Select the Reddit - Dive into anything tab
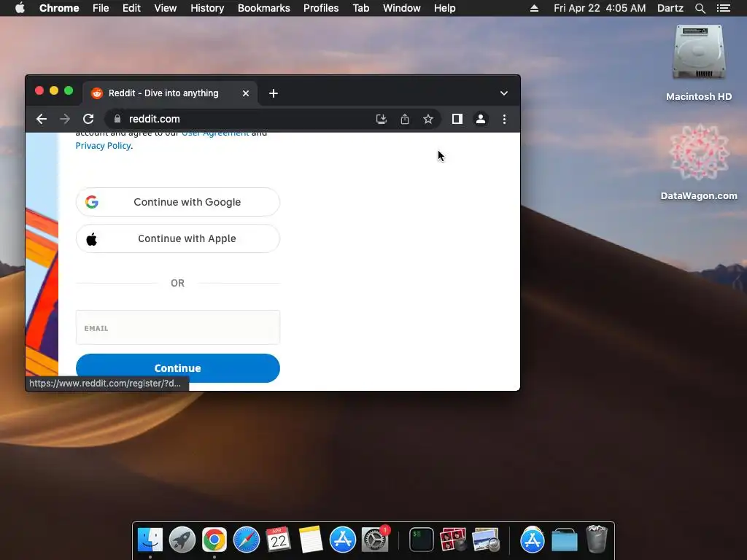This screenshot has height=560, width=747. [170, 93]
